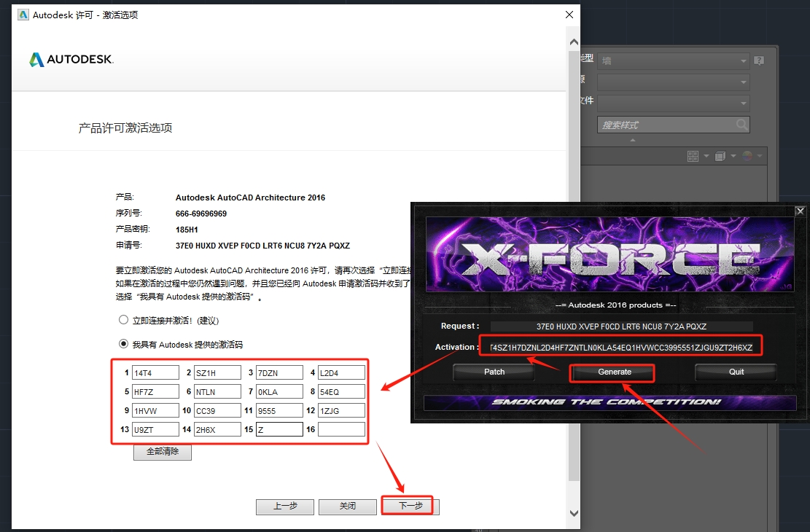Screen dimensions: 810x532
Task: Click activation code field 3 containing 7DZN
Action: [x=279, y=372]
